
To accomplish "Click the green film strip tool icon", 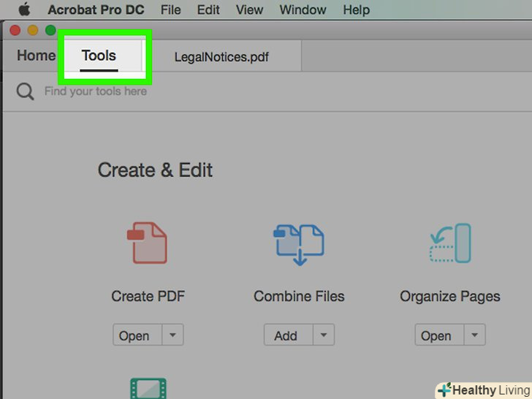I will [148, 388].
